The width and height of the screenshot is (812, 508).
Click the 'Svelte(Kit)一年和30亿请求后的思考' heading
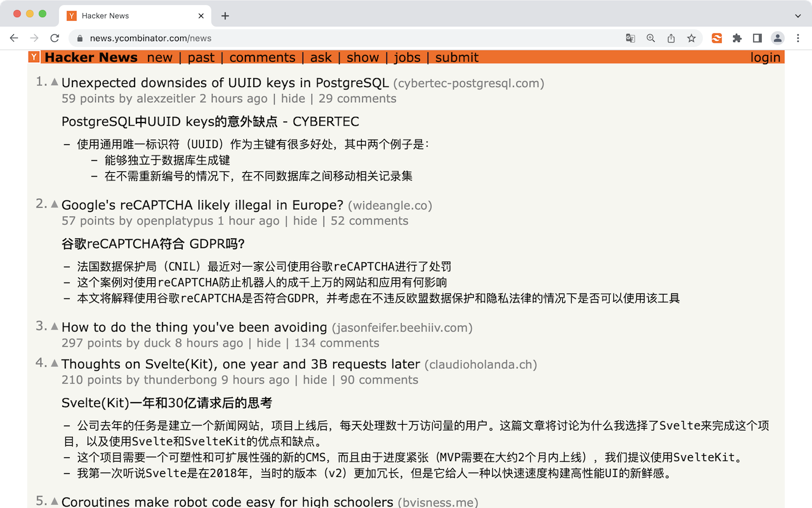click(x=167, y=403)
